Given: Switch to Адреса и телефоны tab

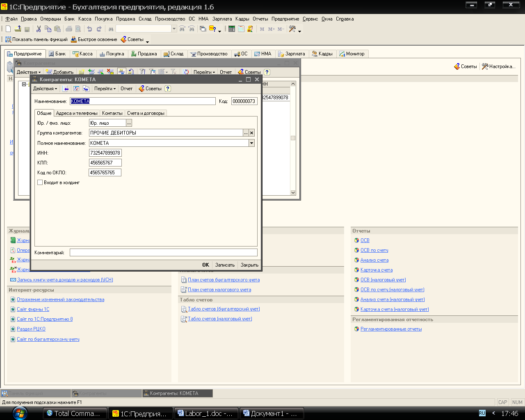Looking at the screenshot, I should click(77, 113).
